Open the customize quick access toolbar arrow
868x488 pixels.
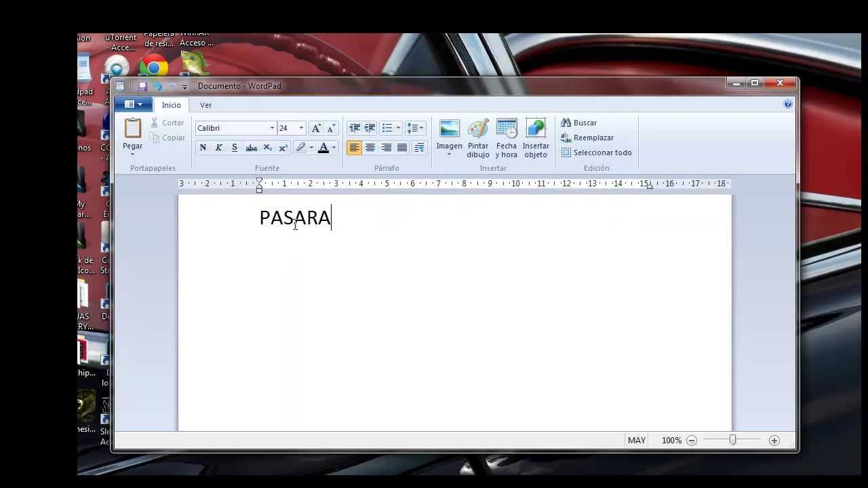[184, 87]
